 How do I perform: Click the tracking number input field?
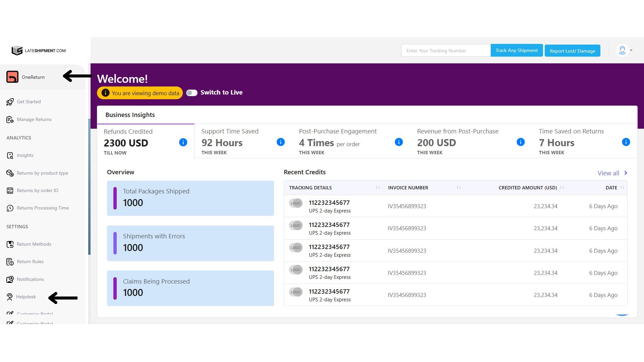pos(445,51)
